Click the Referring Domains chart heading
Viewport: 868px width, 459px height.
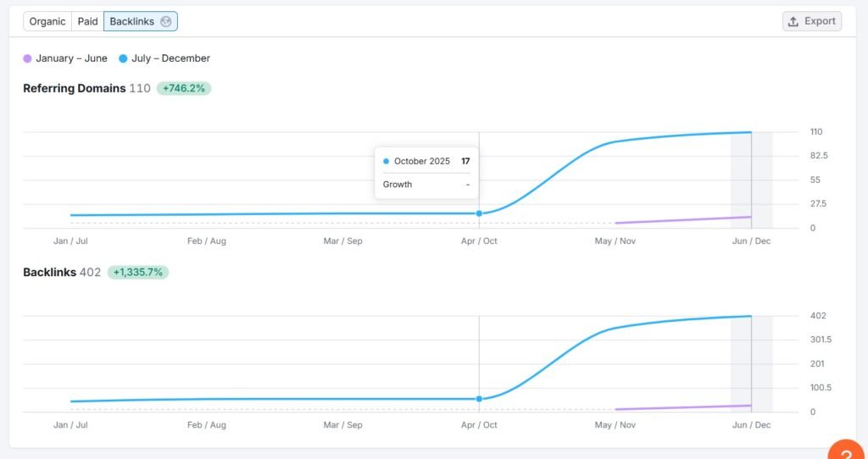pos(75,88)
